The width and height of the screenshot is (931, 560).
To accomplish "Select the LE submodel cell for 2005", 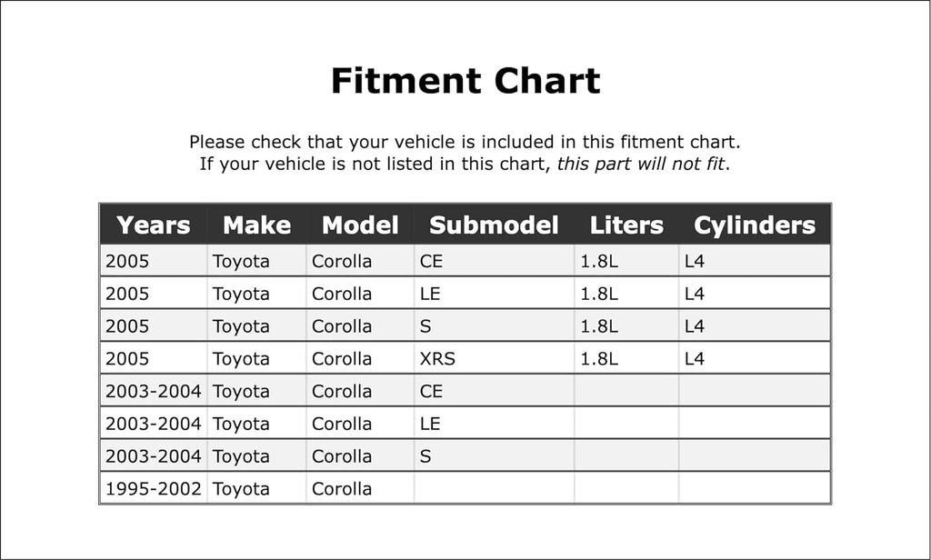I will tap(431, 295).
